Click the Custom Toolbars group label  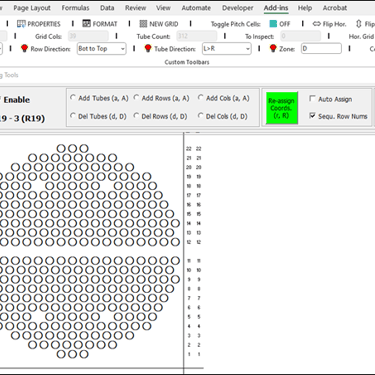(x=187, y=62)
